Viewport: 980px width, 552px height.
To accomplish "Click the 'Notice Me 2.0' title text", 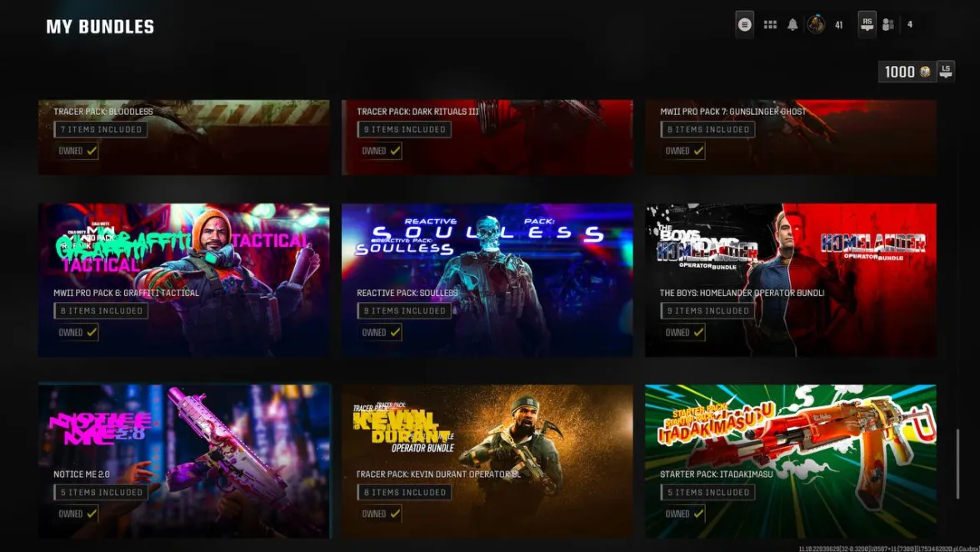I will [x=82, y=474].
